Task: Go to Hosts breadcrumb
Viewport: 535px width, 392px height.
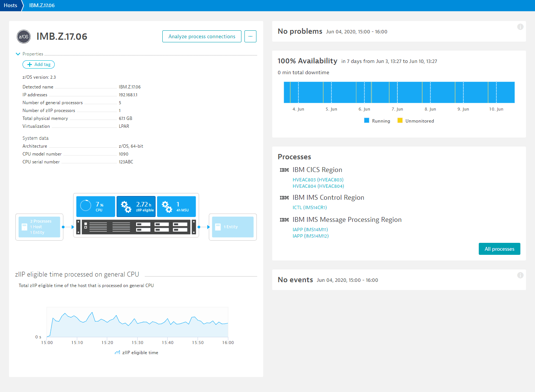Action: pos(10,5)
